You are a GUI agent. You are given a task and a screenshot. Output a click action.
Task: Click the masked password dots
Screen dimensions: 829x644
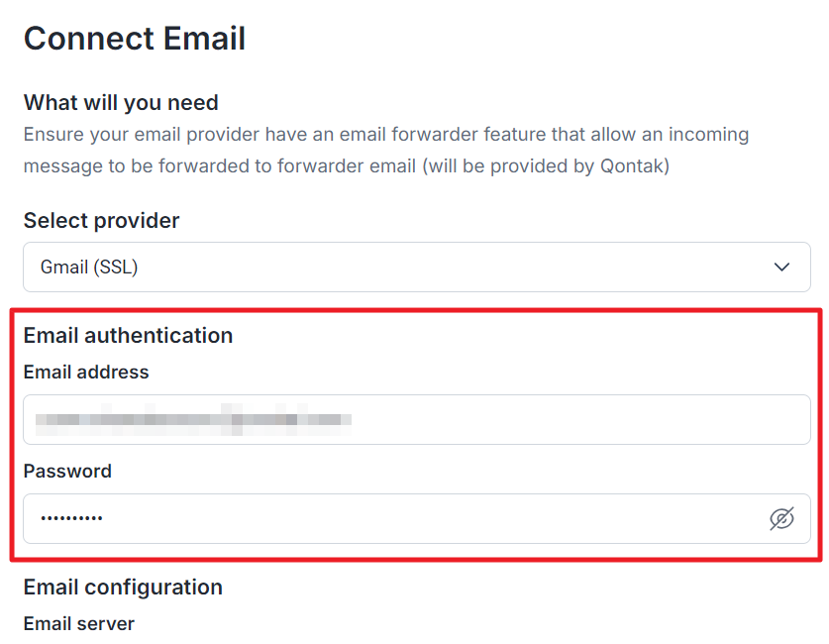[x=71, y=518]
